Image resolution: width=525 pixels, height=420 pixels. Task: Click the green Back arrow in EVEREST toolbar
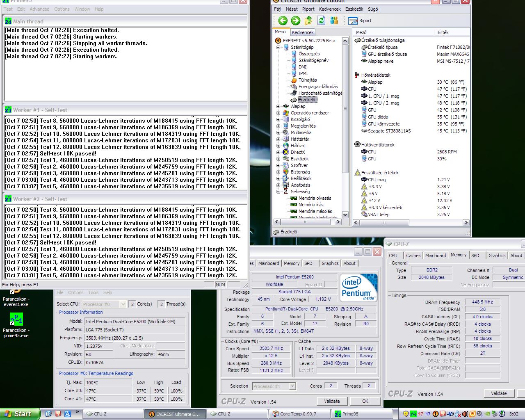[283, 21]
